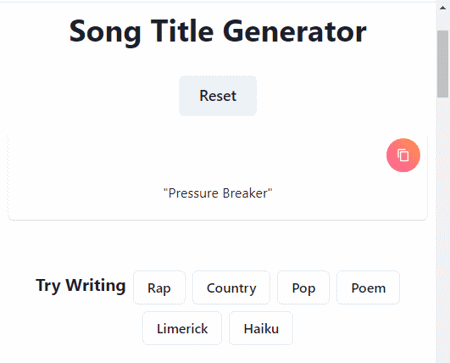Click the scrollbar track below the thumb
The width and height of the screenshot is (450, 363).
(x=443, y=230)
